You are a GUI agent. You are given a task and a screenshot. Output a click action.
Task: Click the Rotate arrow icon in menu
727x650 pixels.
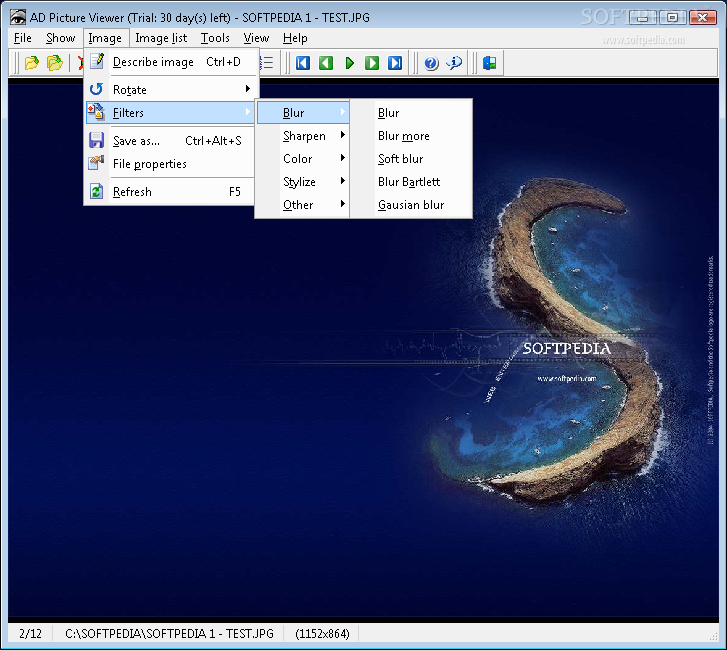coord(96,89)
